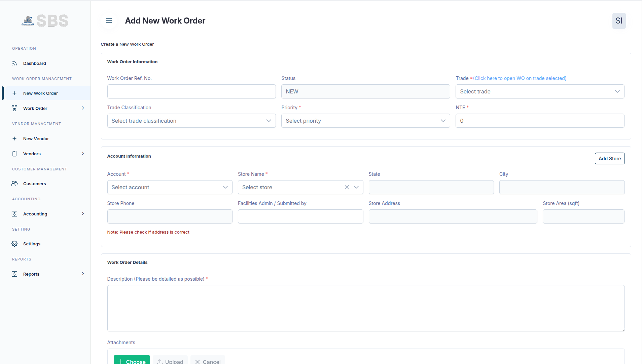This screenshot has width=642, height=364.
Task: Open the SI user avatar
Action: pyautogui.click(x=619, y=21)
